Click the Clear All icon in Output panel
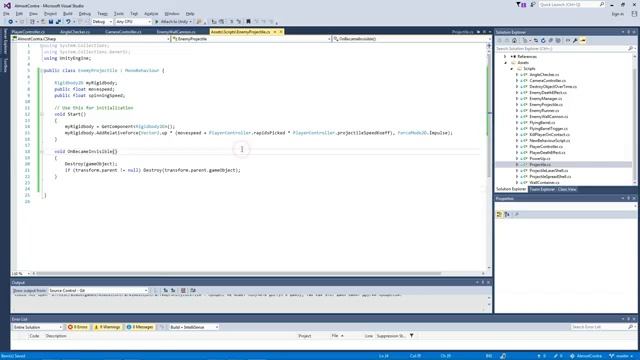Screen dimensions: 640x360 [183, 291]
